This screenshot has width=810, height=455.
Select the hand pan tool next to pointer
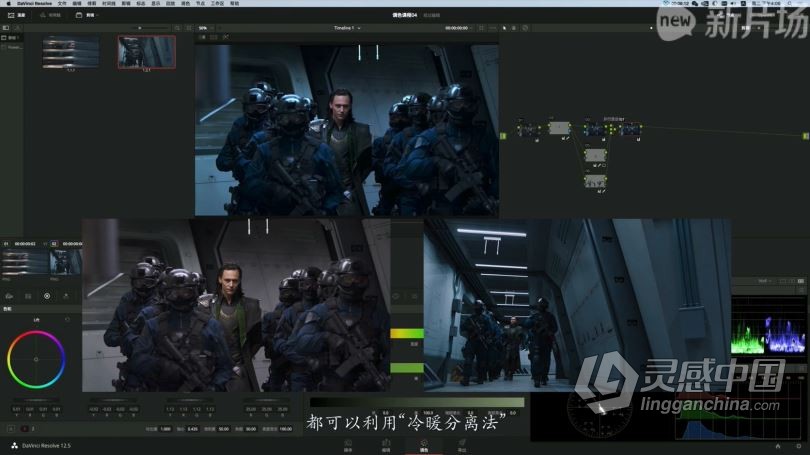(514, 28)
